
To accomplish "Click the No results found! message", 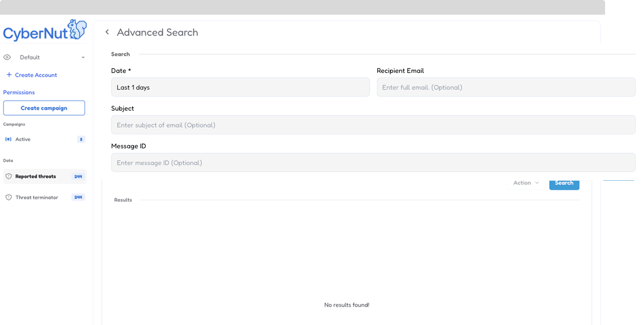I will 347,305.
